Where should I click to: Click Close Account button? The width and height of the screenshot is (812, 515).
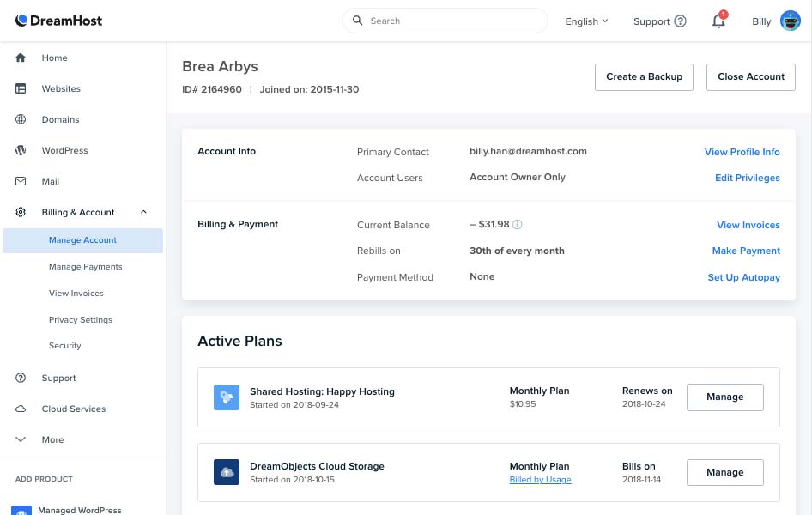(x=750, y=76)
